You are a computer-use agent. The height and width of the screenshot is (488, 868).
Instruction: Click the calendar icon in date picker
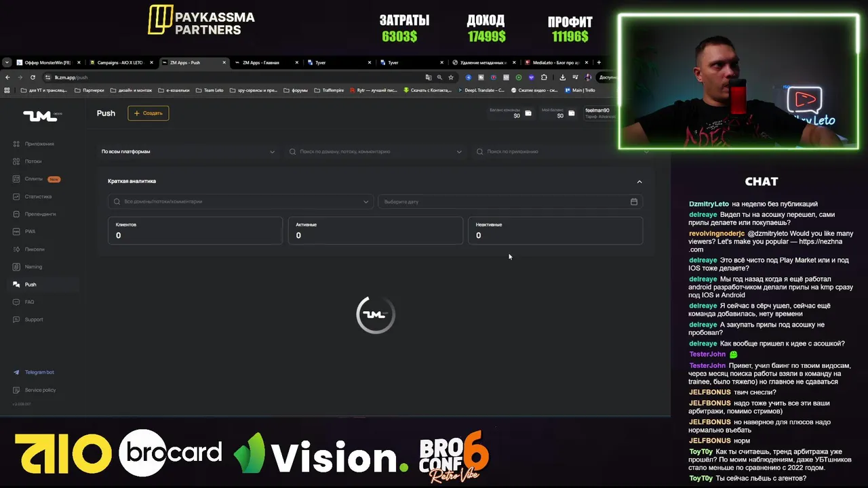click(x=634, y=201)
